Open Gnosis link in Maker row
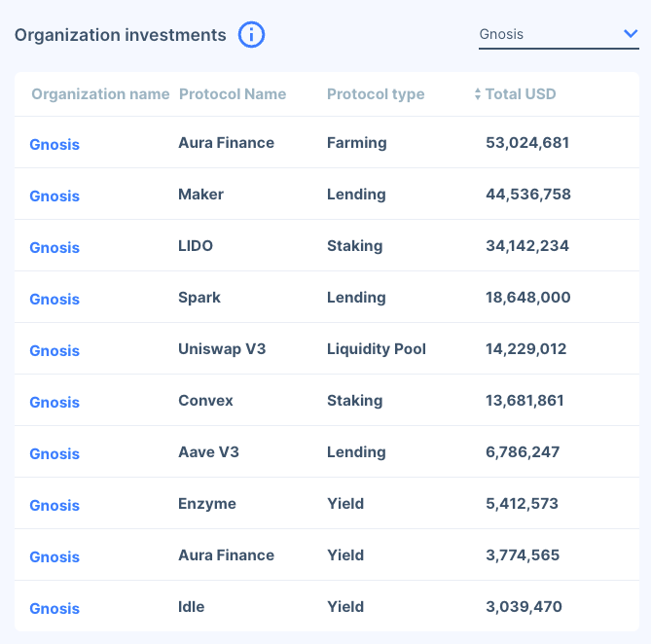The height and width of the screenshot is (644, 651). click(x=54, y=197)
